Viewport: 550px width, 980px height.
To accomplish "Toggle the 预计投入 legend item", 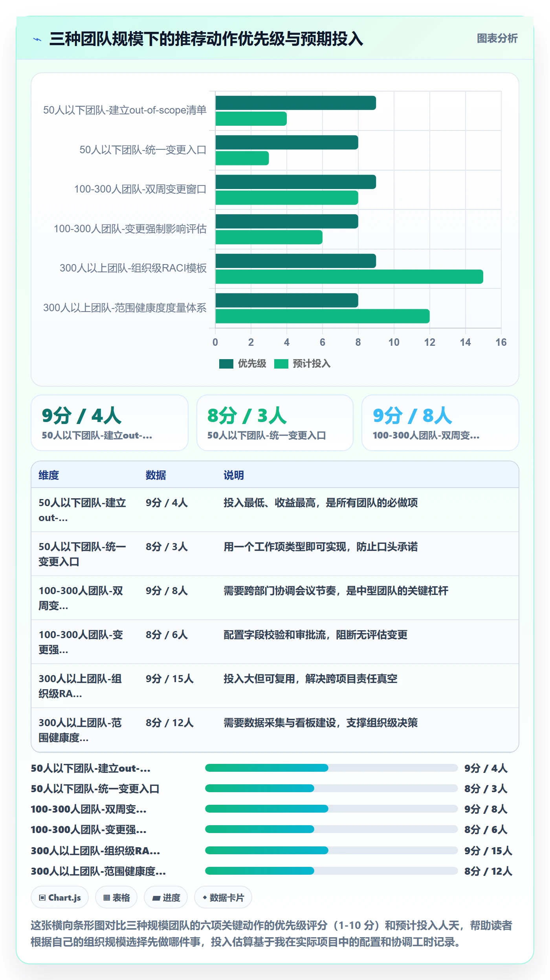I will (x=302, y=364).
